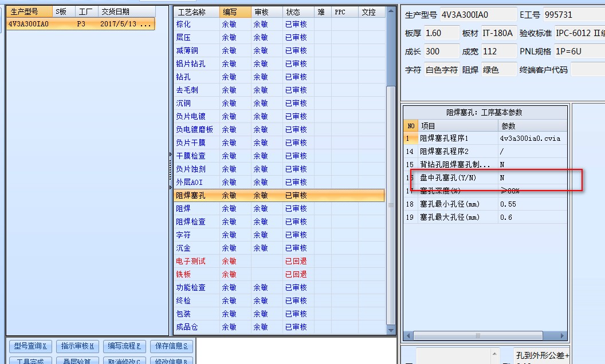Click the 状态 column header
Viewport: 605px width, 364px height.
point(298,13)
